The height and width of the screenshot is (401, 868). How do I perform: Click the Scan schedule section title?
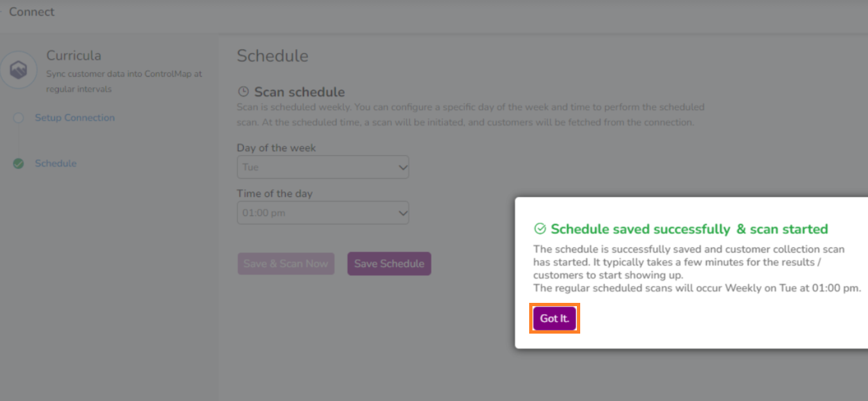(299, 92)
